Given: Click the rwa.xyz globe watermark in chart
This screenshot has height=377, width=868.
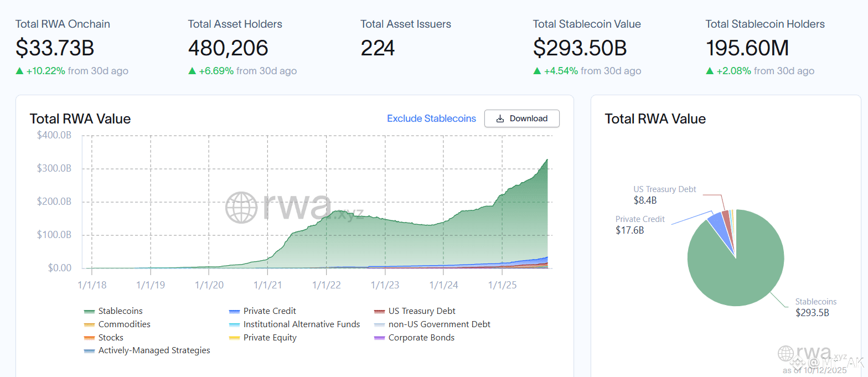Looking at the screenshot, I should pos(242,208).
